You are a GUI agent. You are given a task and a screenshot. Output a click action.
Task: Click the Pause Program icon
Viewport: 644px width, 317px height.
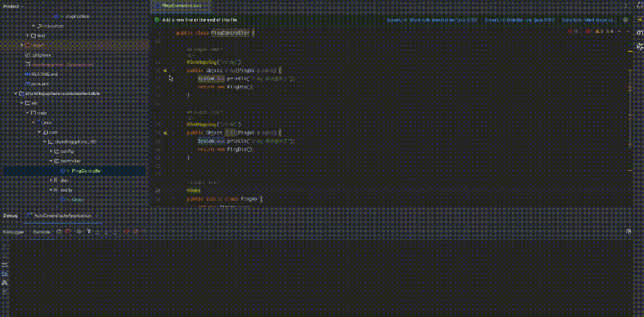[88, 232]
